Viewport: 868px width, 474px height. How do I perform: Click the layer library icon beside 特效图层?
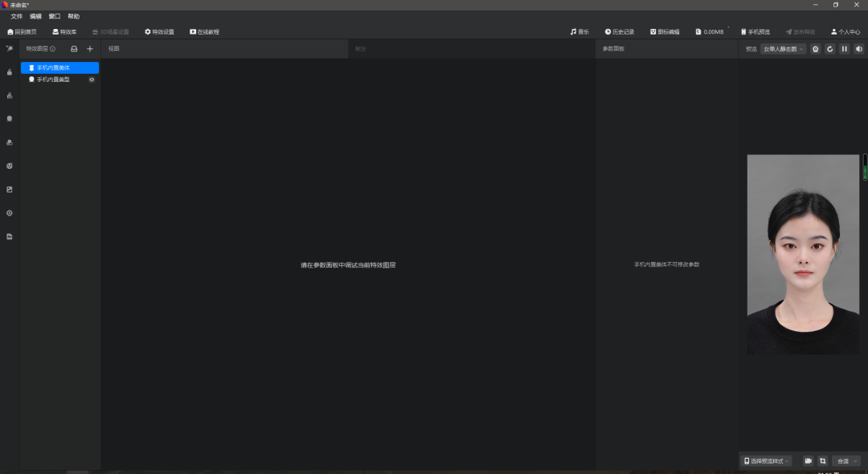point(74,49)
